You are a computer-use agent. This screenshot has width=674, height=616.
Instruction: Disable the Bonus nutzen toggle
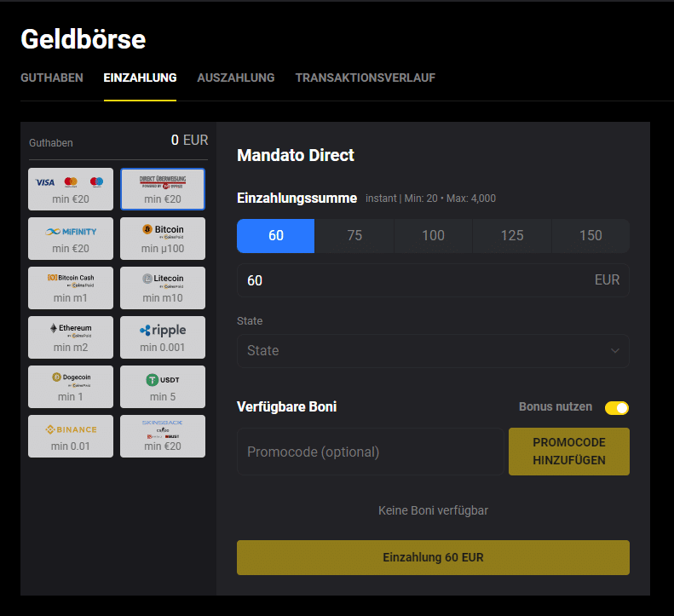pyautogui.click(x=616, y=407)
